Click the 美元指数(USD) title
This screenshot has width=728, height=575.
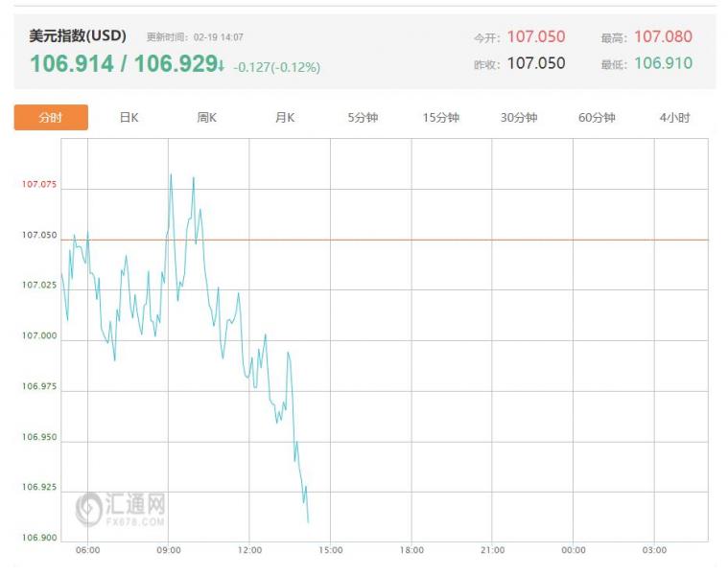point(78,36)
